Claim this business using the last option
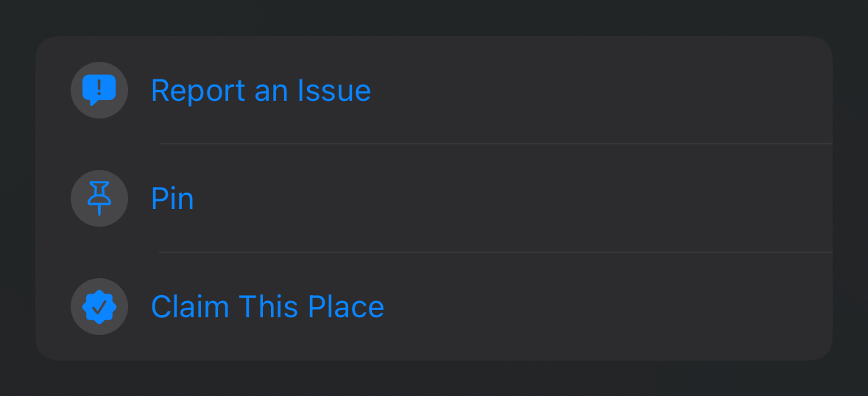Image resolution: width=868 pixels, height=396 pixels. [x=434, y=306]
